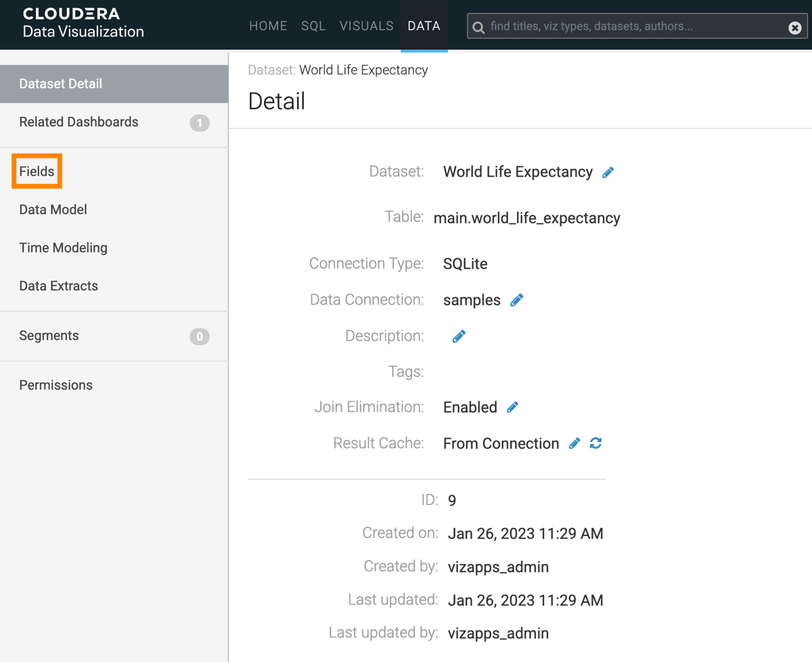The image size is (812, 662).
Task: View dataset Permissions
Action: (x=55, y=385)
